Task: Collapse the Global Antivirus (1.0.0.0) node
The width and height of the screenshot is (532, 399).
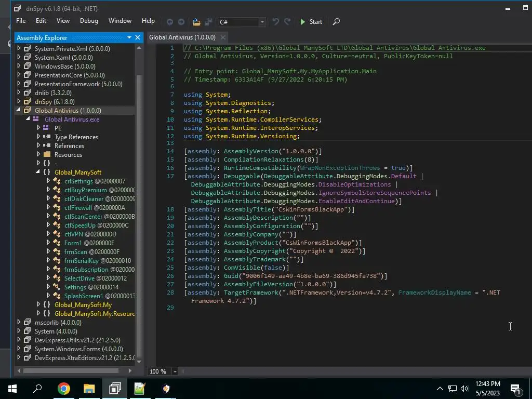Action: click(18, 110)
